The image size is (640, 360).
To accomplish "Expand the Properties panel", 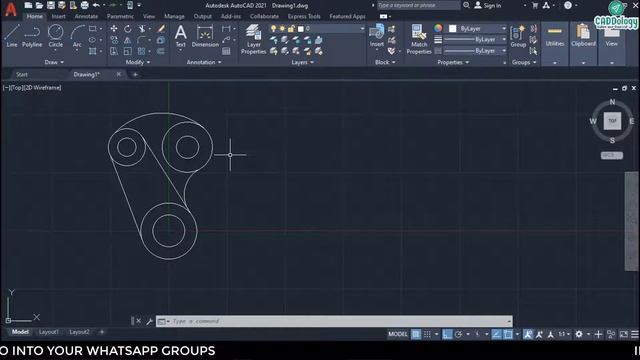I will click(453, 62).
